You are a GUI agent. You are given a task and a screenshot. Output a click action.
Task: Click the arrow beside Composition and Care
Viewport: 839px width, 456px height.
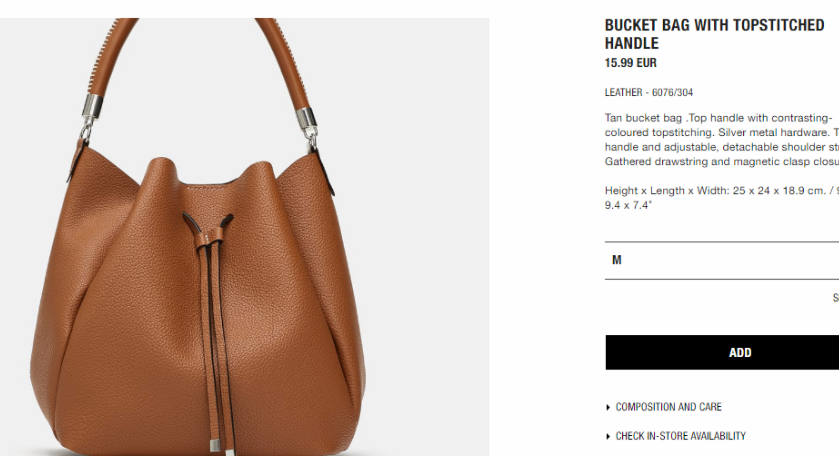(x=608, y=407)
